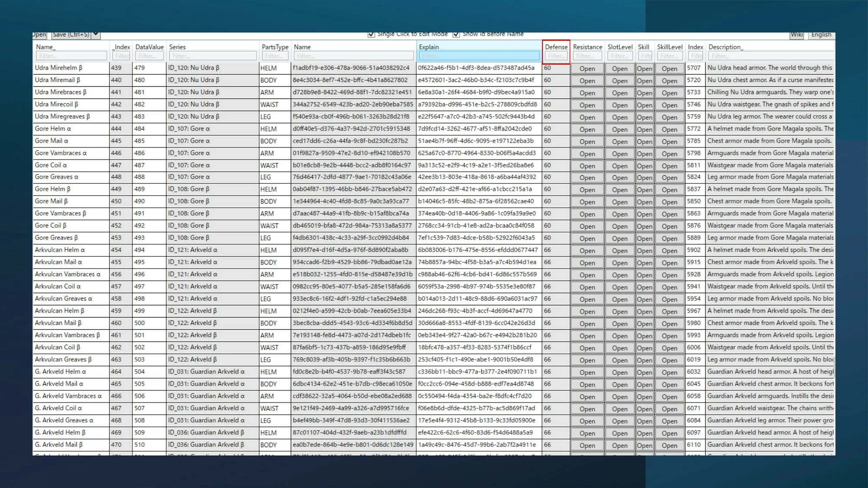Open the Wiki link button
The height and width of the screenshot is (488, 868).
coord(796,35)
